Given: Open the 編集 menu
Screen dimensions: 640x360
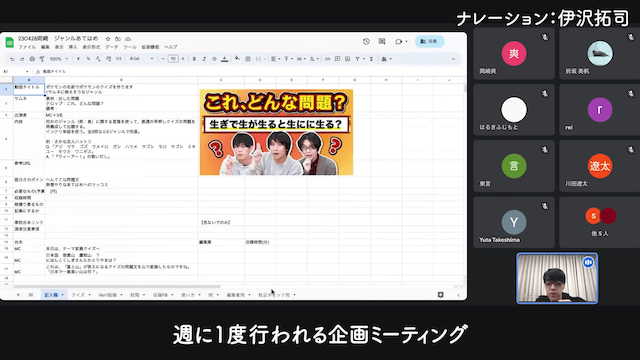Looking at the screenshot, I should pos(45,47).
